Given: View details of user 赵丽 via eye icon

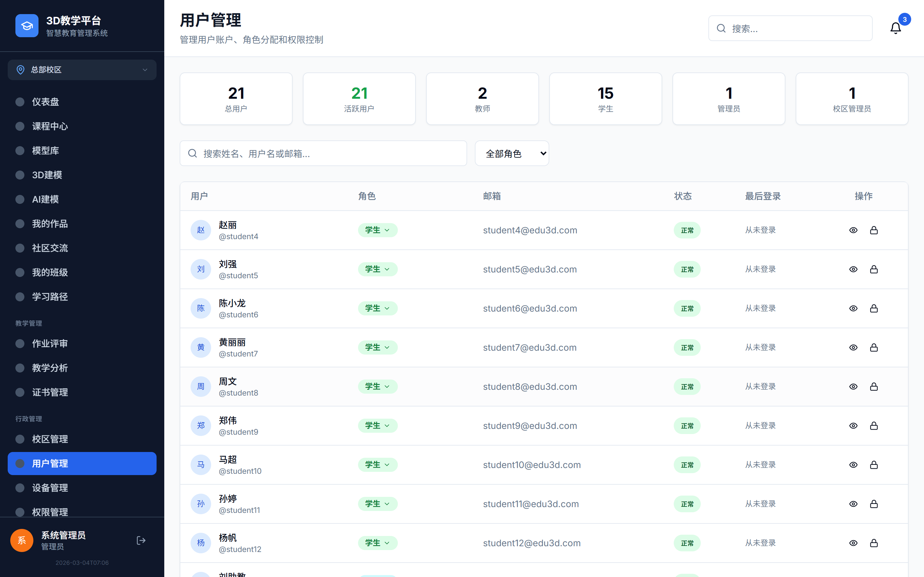Looking at the screenshot, I should 854,230.
